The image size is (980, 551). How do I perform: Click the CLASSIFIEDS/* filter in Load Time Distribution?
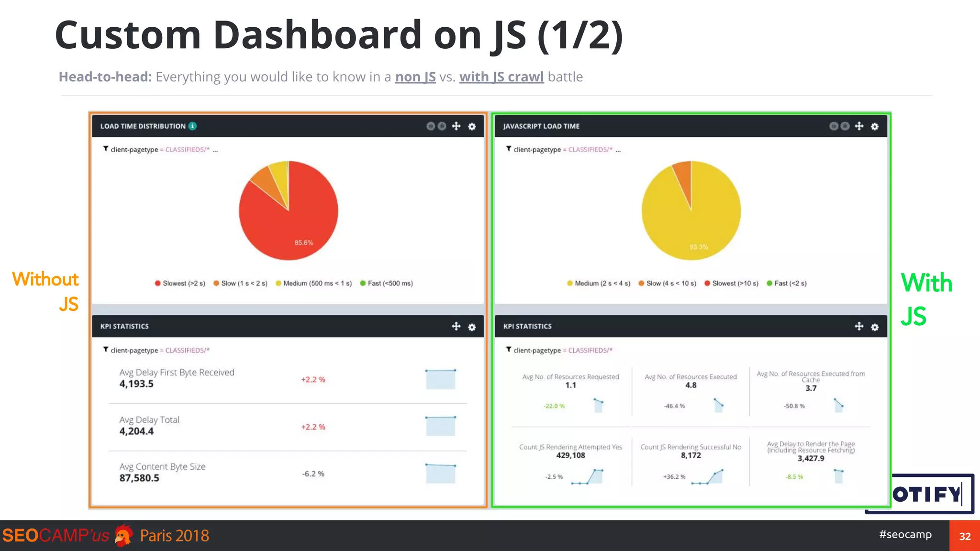pos(188,150)
